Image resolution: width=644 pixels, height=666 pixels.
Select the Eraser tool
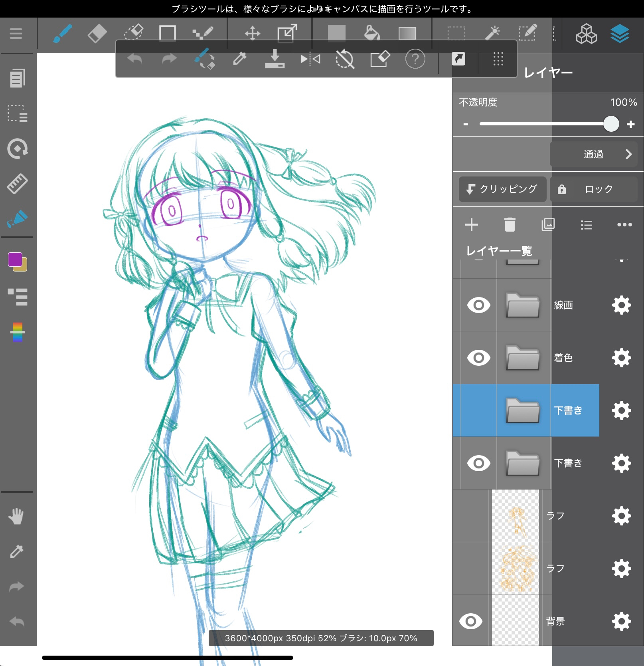(97, 33)
